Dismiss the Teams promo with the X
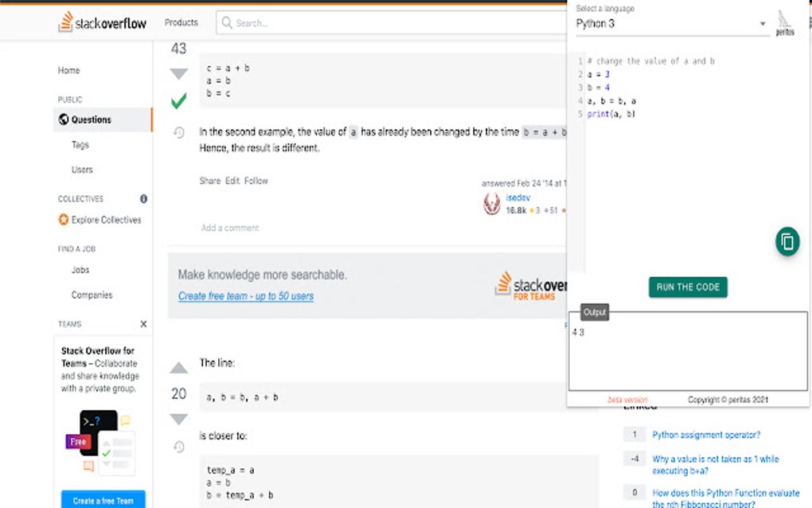Screen dimensions: 812x508 pos(142,324)
